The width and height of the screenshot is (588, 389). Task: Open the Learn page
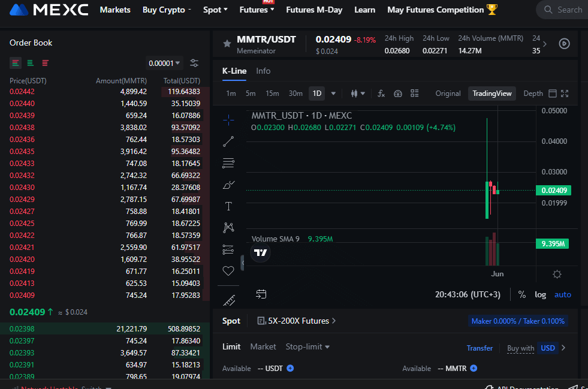(x=364, y=10)
